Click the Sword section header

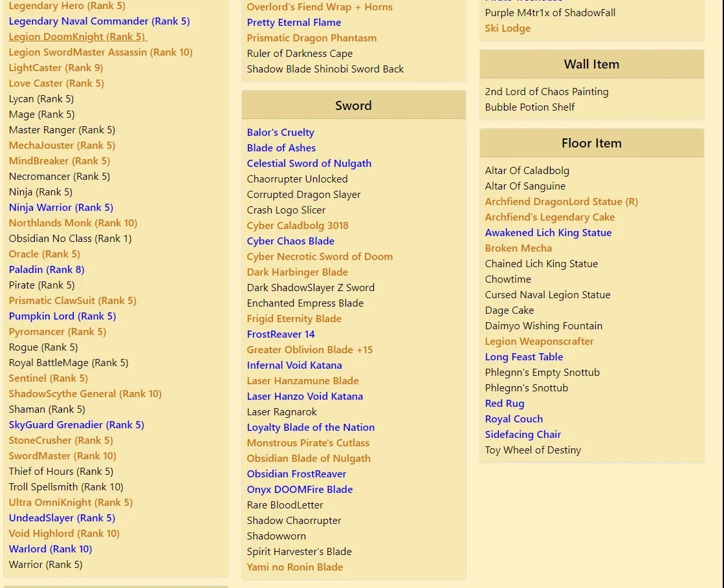click(x=354, y=105)
